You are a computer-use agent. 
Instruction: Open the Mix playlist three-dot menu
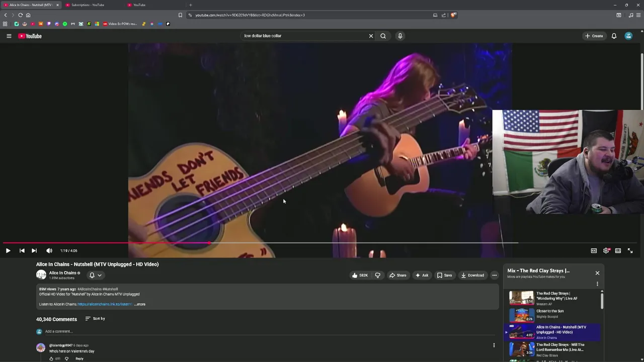[x=597, y=284]
